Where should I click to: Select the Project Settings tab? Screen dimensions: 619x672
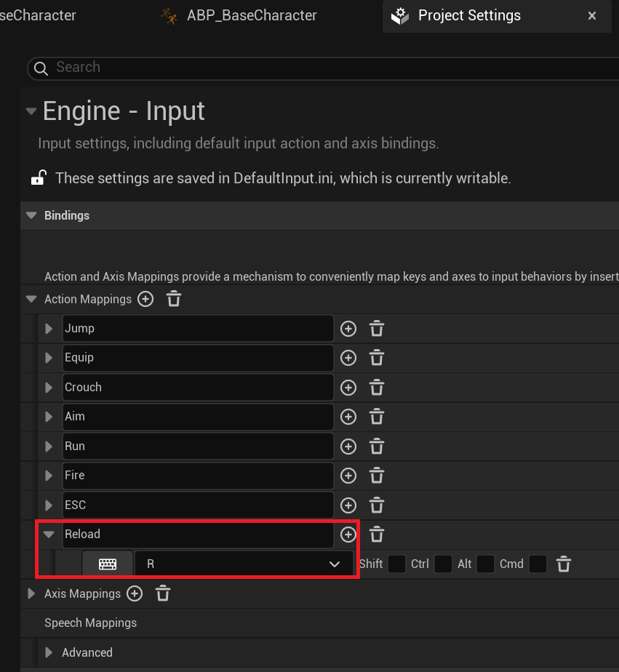click(469, 15)
